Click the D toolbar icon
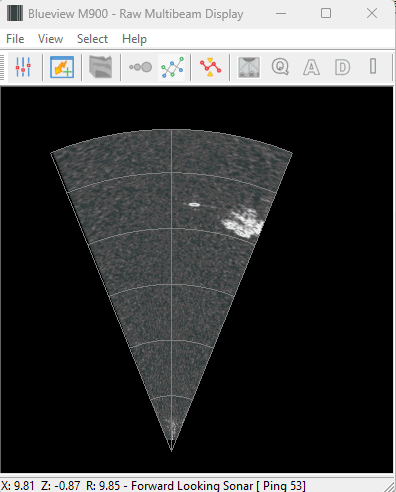This screenshot has height=492, width=396. point(342,67)
